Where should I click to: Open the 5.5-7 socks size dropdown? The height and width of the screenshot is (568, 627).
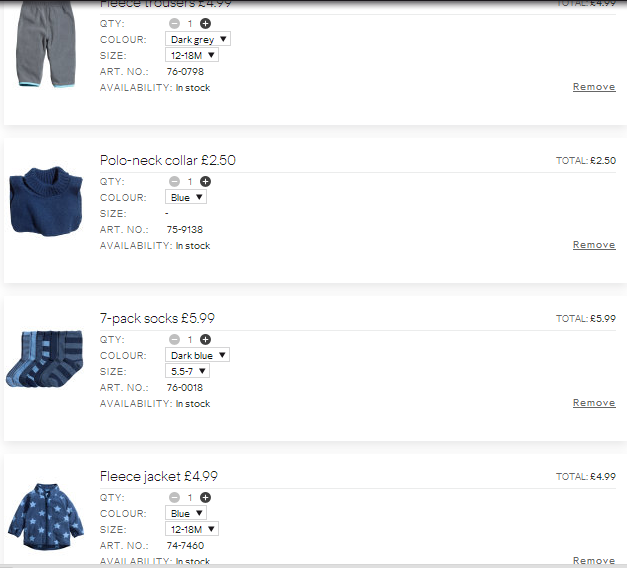coord(188,371)
